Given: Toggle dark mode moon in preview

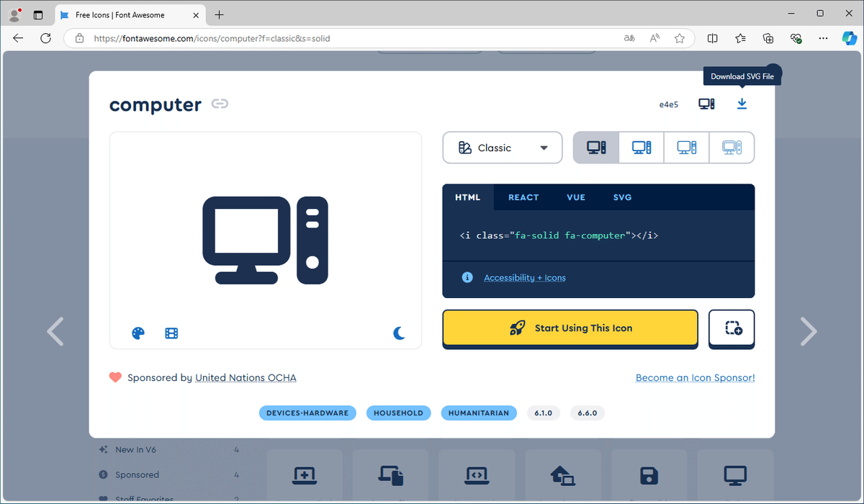Looking at the screenshot, I should (399, 333).
